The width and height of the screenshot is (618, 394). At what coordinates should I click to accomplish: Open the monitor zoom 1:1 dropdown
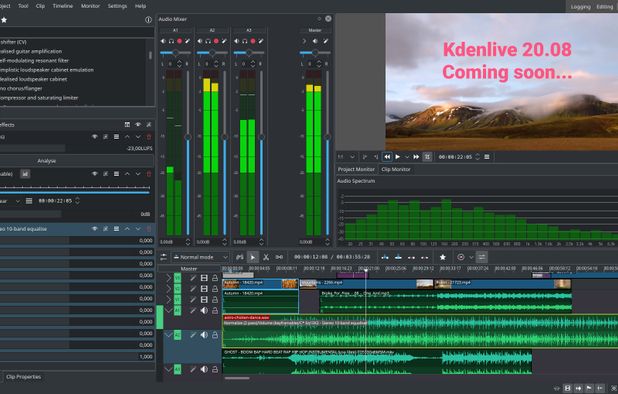[346, 157]
